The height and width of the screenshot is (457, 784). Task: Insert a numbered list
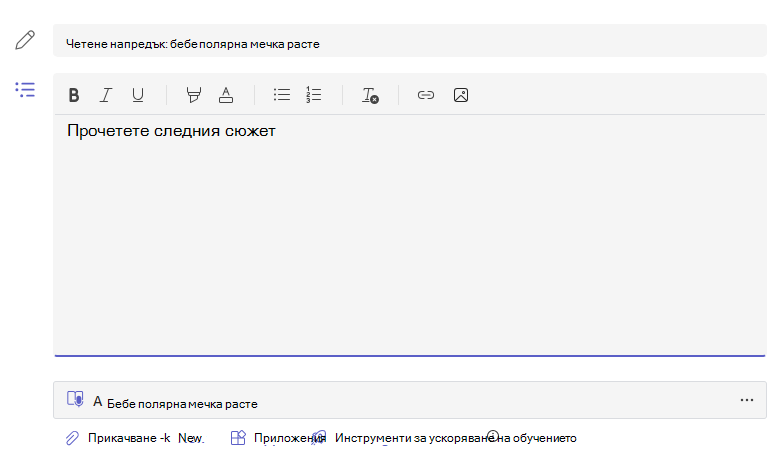314,94
